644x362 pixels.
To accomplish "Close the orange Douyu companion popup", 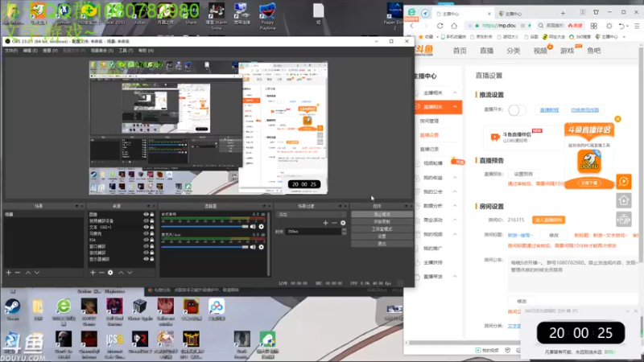I will (x=617, y=119).
